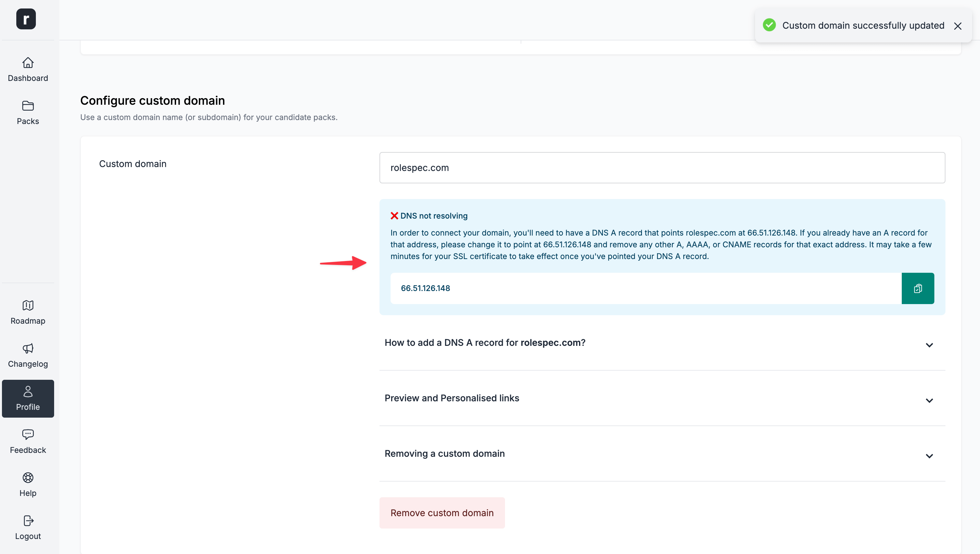Expand Preview and Personalised links section
The image size is (980, 554).
(x=930, y=400)
